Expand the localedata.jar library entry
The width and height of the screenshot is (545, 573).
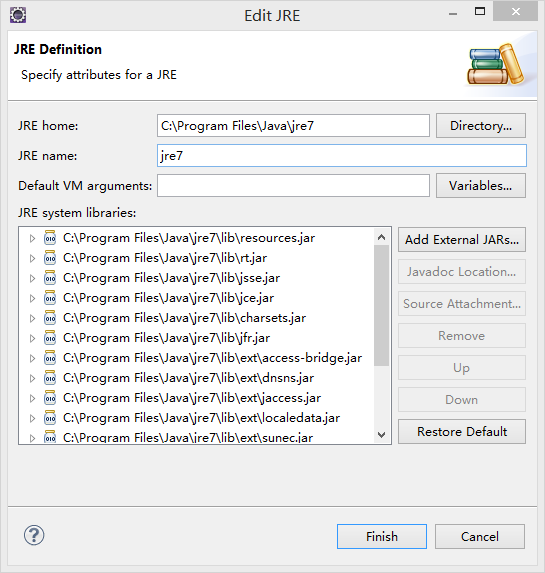[32, 418]
